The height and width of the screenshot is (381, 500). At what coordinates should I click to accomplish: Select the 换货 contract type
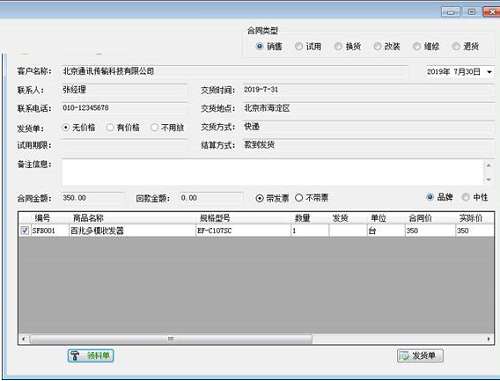348,46
